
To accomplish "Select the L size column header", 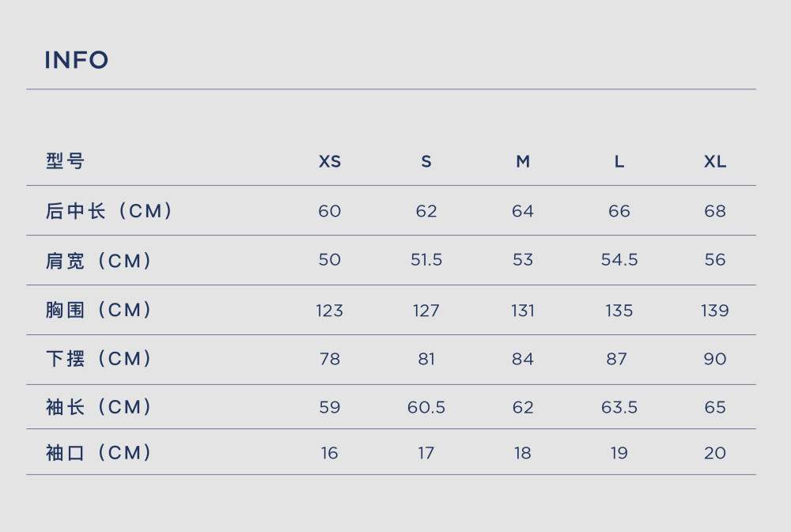I will point(619,161).
